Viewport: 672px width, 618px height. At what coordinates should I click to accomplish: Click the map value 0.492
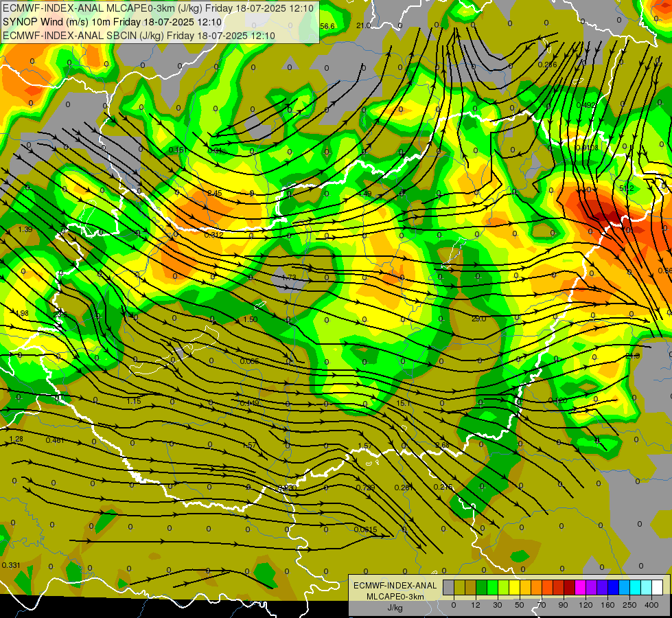586,105
